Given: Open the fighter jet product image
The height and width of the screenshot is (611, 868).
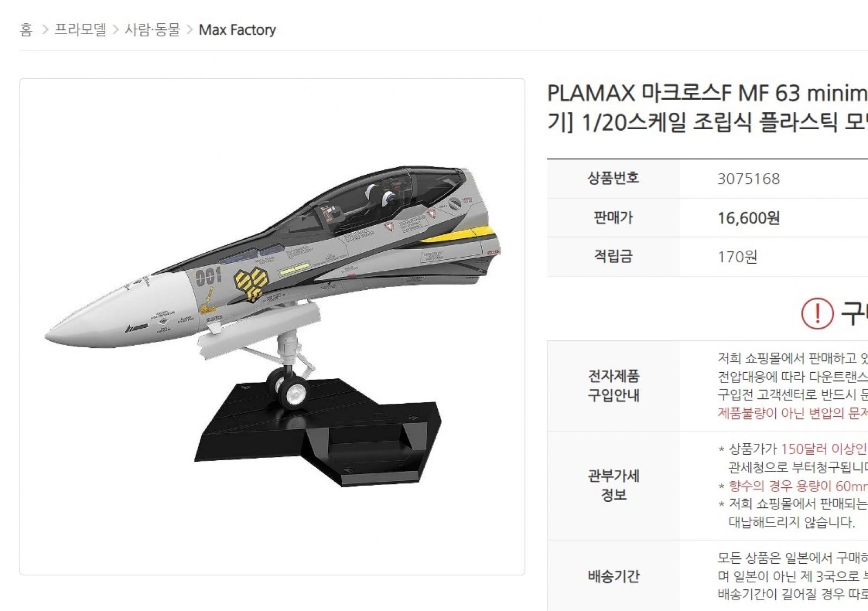Looking at the screenshot, I should click(272, 326).
